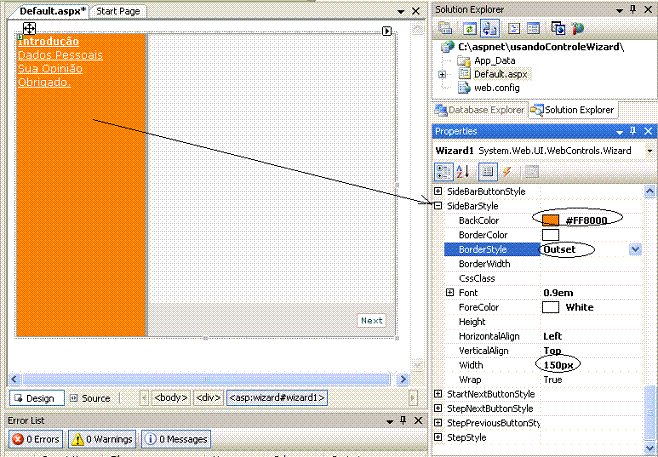The image size is (658, 457).
Task: Show the Properties list icon
Action: [487, 172]
